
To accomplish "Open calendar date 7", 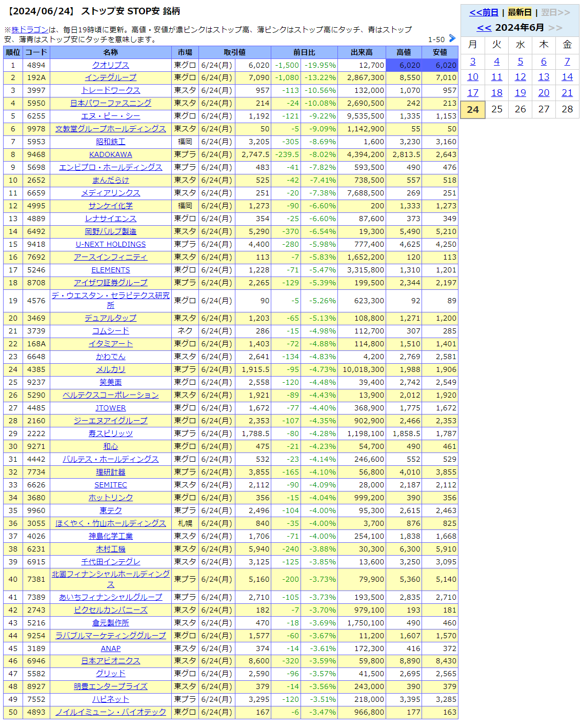I will click(x=567, y=62).
